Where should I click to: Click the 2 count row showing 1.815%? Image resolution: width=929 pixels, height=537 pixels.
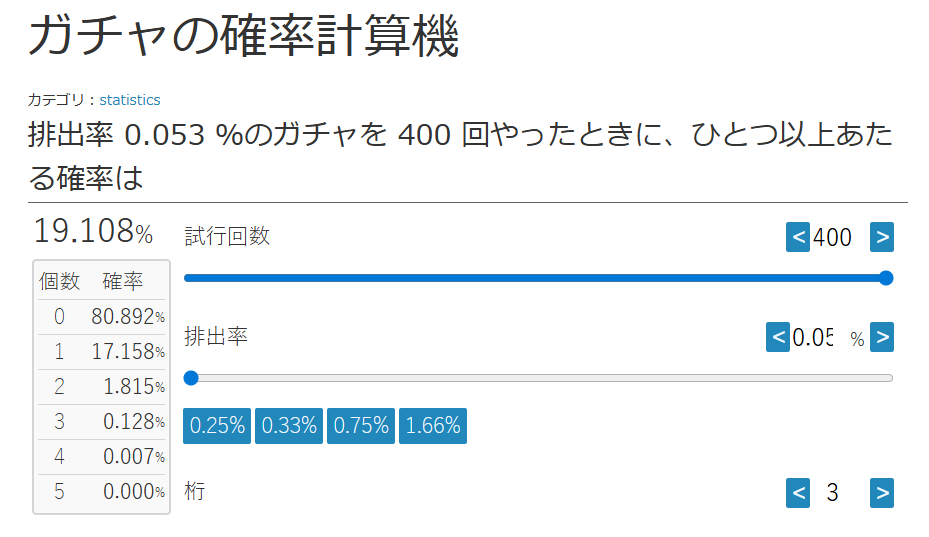coord(101,387)
